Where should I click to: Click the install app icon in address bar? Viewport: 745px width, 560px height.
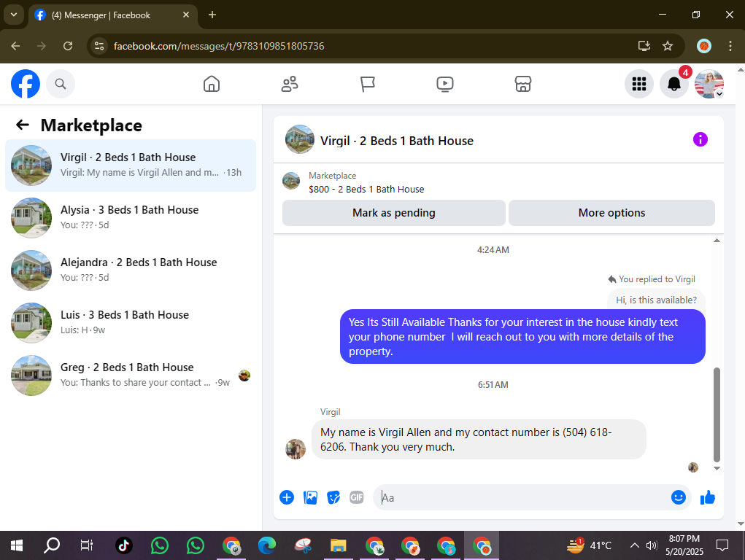(x=644, y=46)
